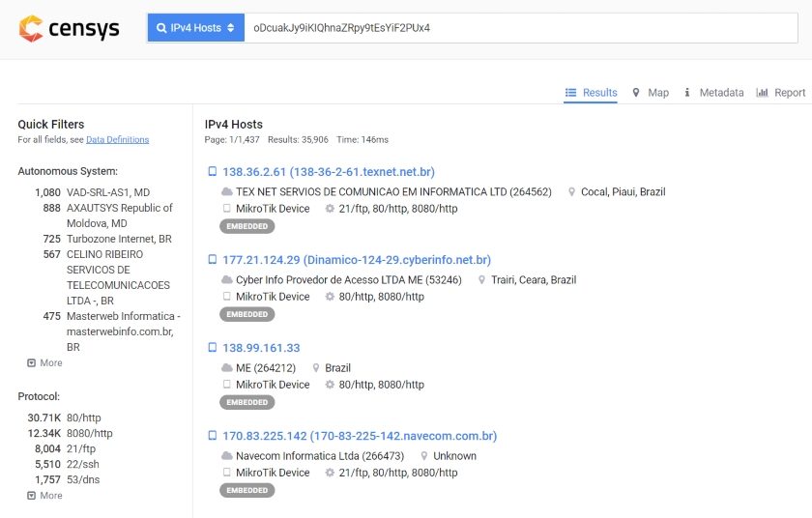Filter by VAD-SRL-AS1, MD autonomous system

108,192
